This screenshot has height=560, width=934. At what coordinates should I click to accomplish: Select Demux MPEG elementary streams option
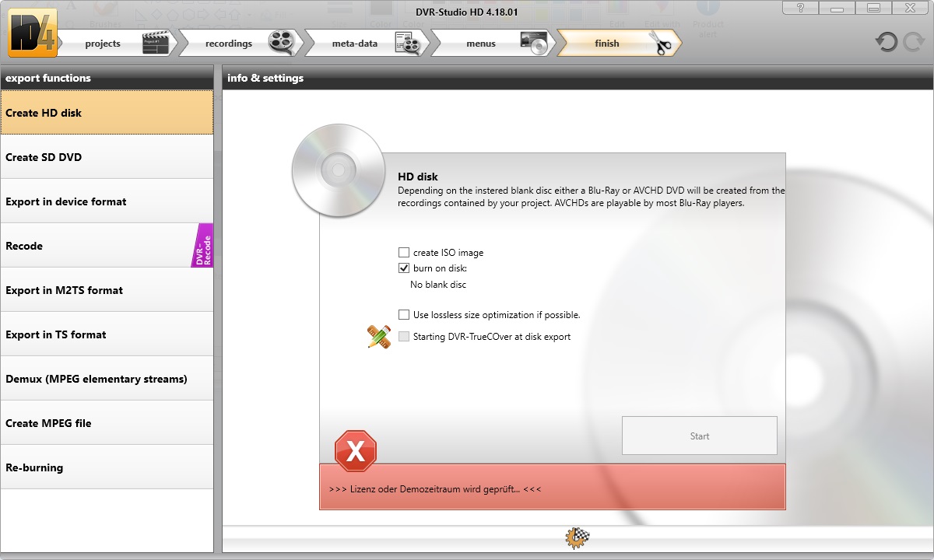(x=107, y=379)
